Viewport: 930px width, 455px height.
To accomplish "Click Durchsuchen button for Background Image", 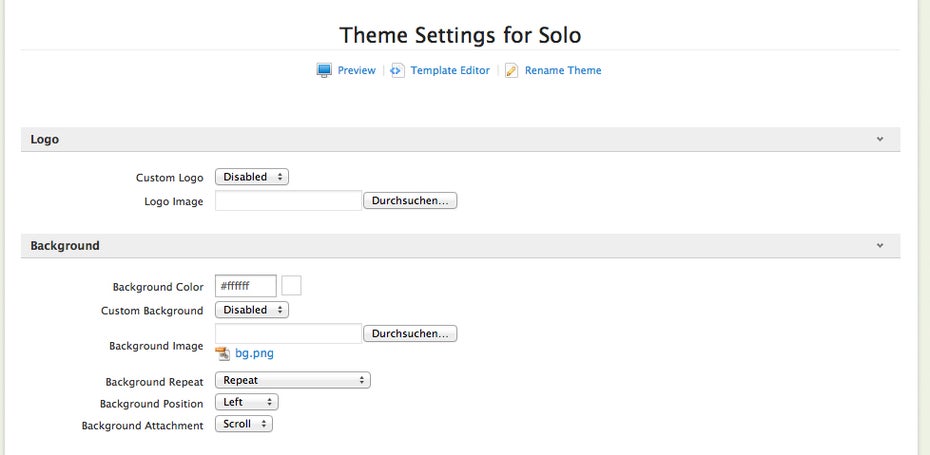I will pyautogui.click(x=410, y=333).
